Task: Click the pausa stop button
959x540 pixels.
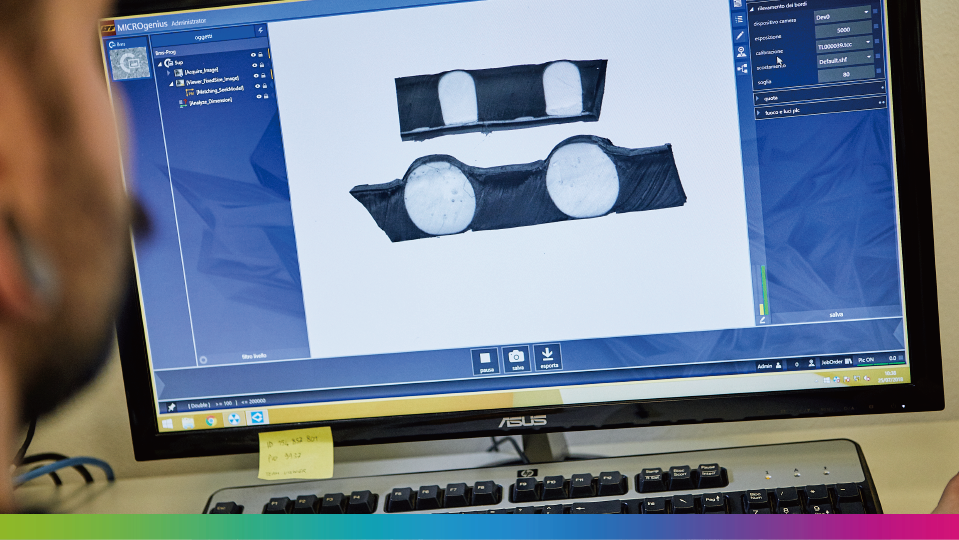Action: [485, 357]
